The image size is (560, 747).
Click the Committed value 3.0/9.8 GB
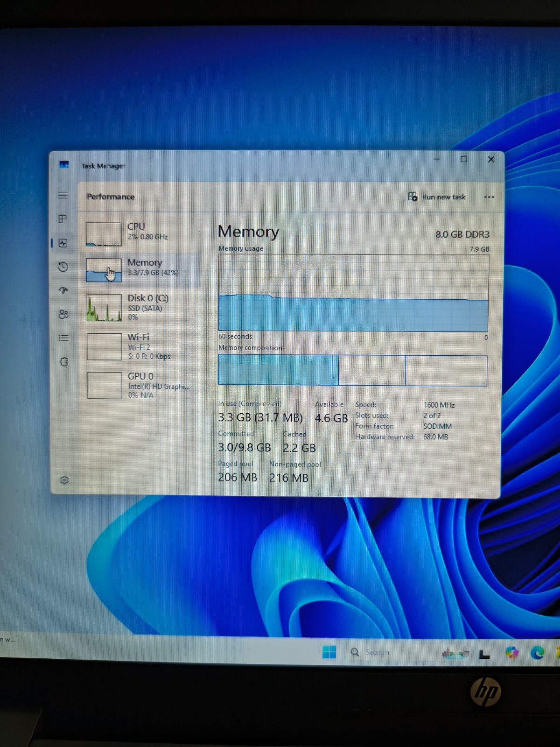245,447
